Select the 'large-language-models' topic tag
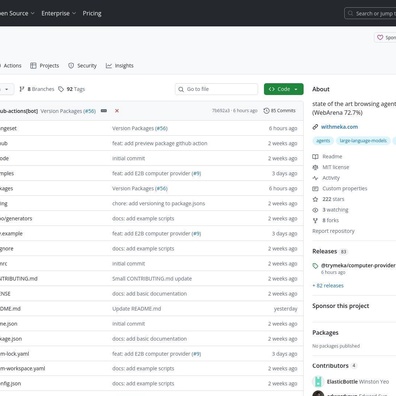 pyautogui.click(x=363, y=141)
